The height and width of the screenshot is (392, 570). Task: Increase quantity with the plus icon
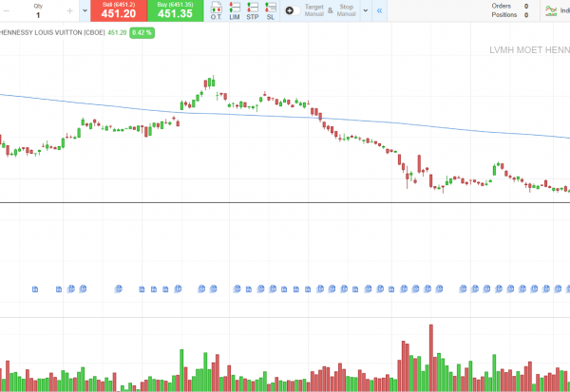pyautogui.click(x=69, y=10)
